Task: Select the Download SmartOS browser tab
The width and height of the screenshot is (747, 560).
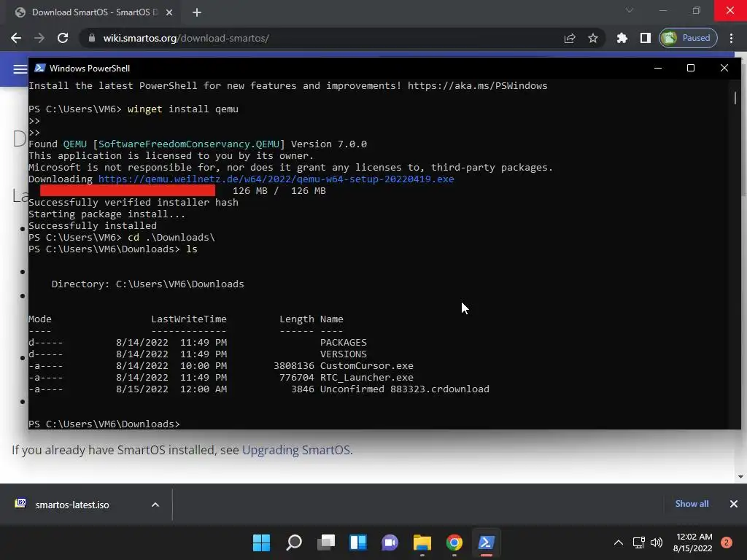Action: [94, 12]
